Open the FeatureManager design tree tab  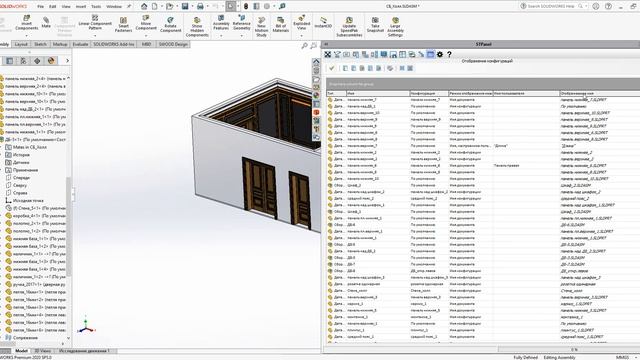pyautogui.click(x=9, y=61)
